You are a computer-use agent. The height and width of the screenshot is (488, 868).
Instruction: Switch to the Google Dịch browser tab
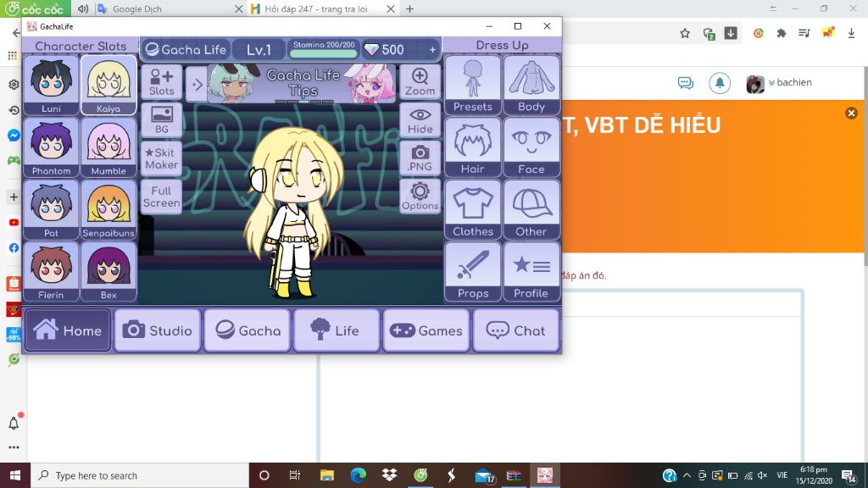pos(170,8)
